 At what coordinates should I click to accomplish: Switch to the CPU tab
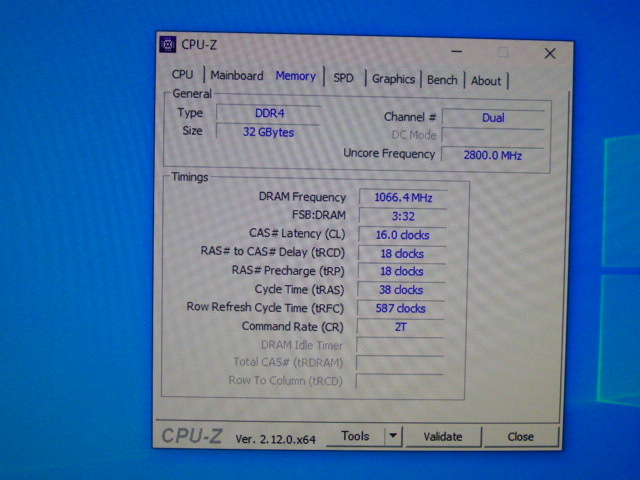[x=182, y=74]
